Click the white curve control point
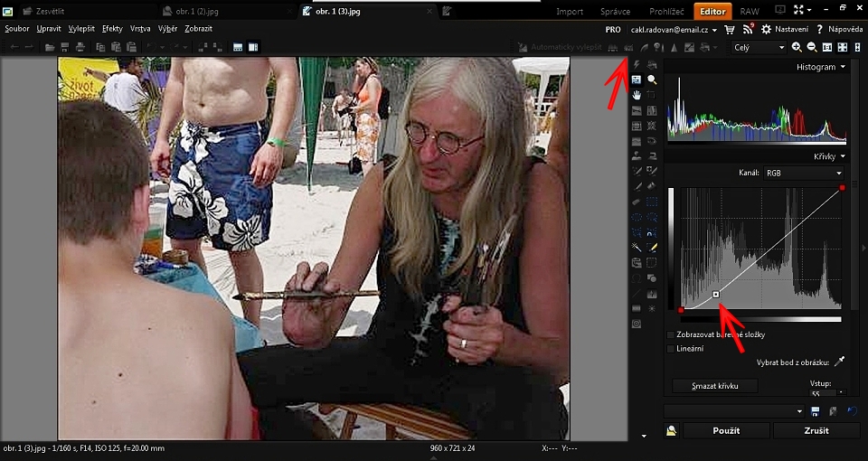The width and height of the screenshot is (868, 461). coord(716,294)
